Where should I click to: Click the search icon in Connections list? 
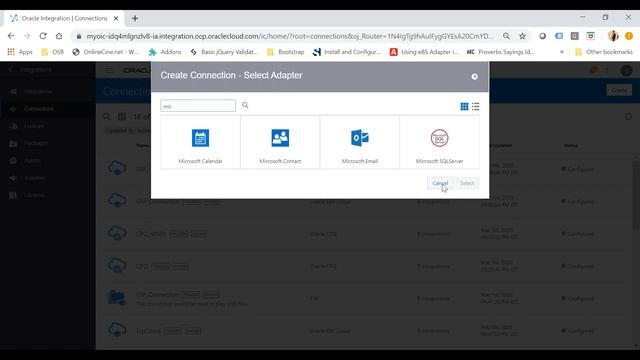tap(107, 117)
